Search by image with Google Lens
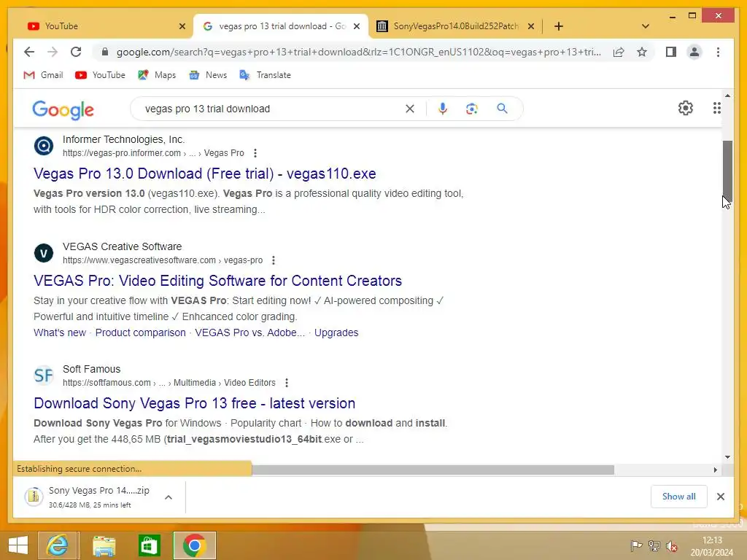This screenshot has height=560, width=747. coord(472,109)
